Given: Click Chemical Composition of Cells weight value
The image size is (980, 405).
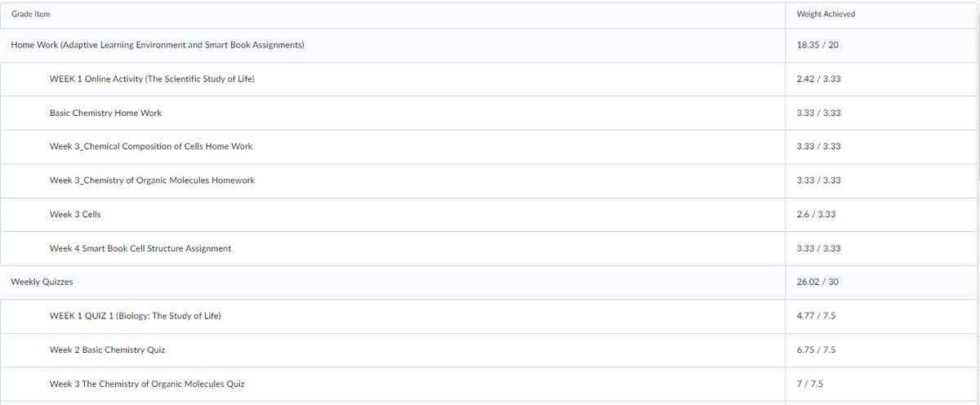Looking at the screenshot, I should [818, 146].
